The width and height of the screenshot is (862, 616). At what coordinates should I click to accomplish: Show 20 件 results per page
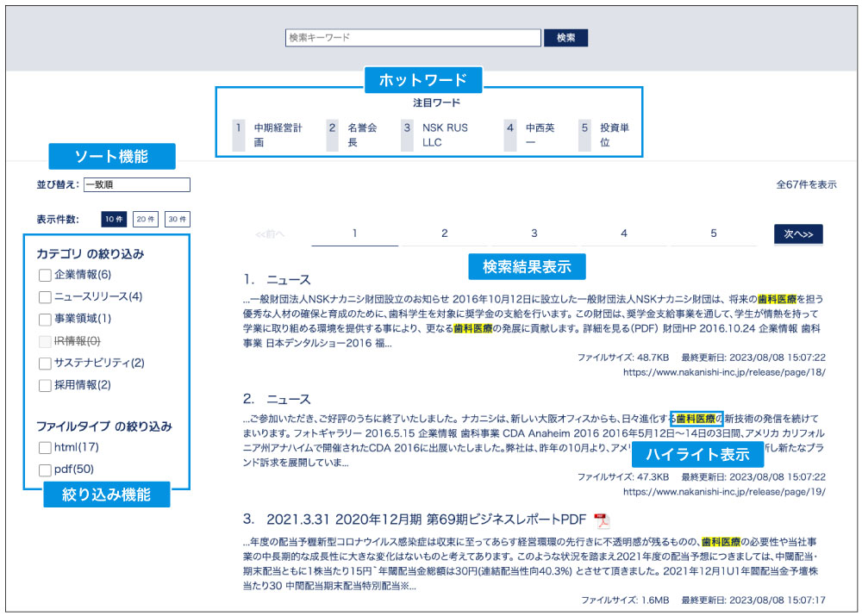coord(146,219)
